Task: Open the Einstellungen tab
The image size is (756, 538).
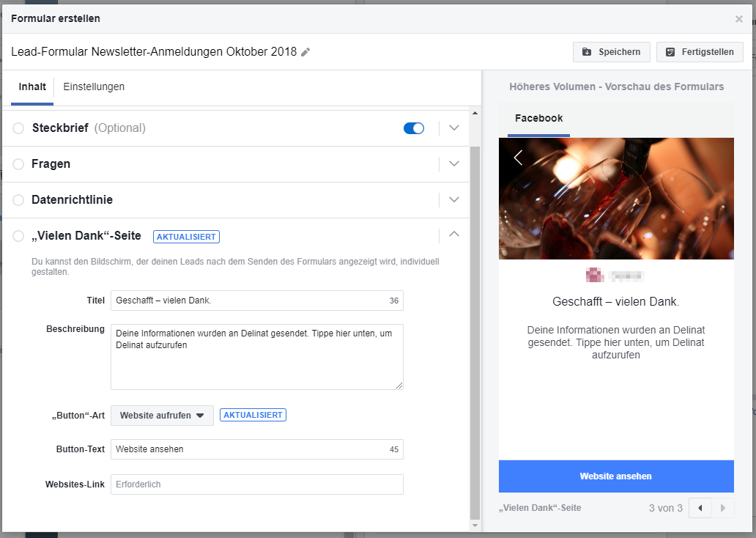Action: pyautogui.click(x=94, y=86)
